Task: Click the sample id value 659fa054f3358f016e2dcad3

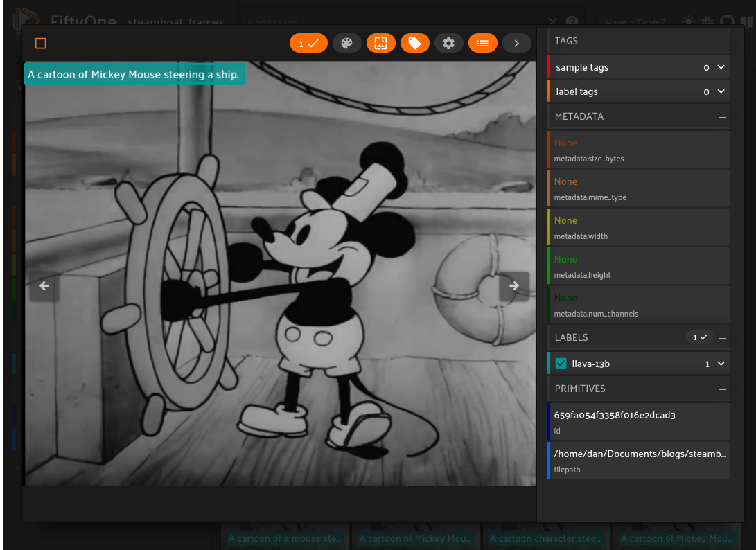Action: (614, 415)
